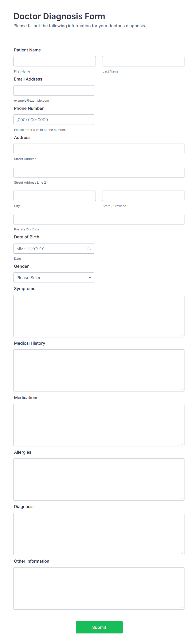
Task: Select the Allergies text area
Action: click(x=99, y=480)
